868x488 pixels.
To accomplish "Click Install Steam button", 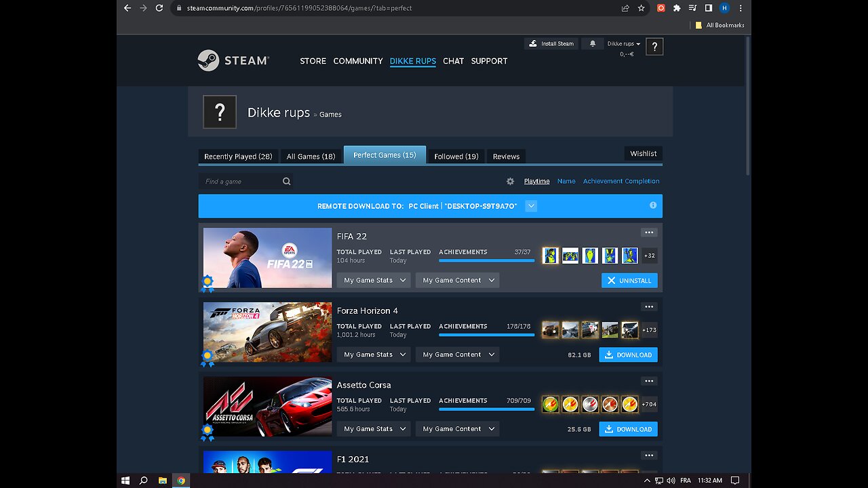I will pos(551,43).
